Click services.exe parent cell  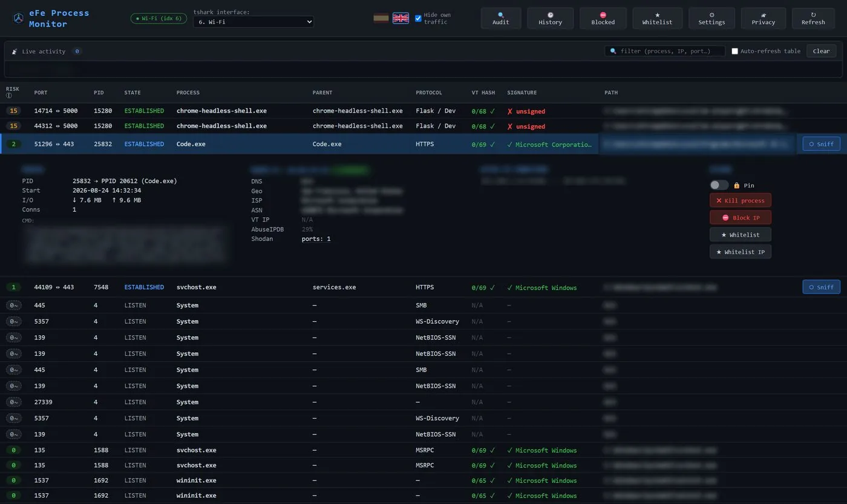pos(334,287)
